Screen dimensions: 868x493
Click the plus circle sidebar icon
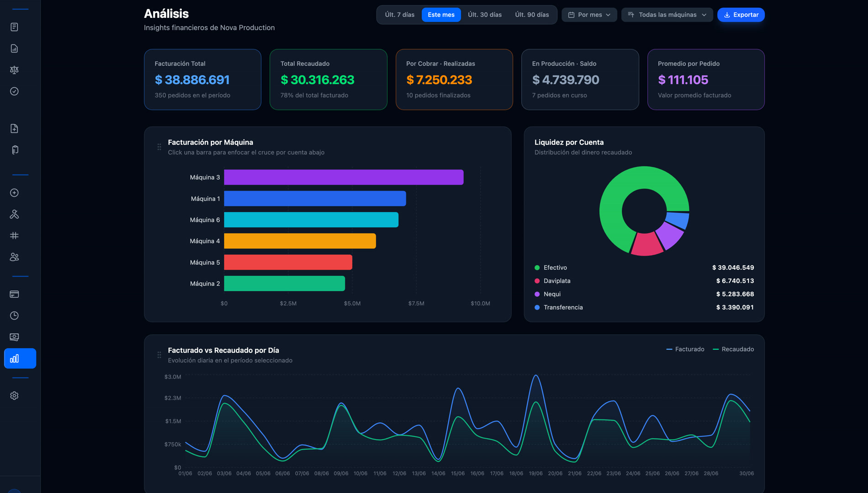click(14, 193)
